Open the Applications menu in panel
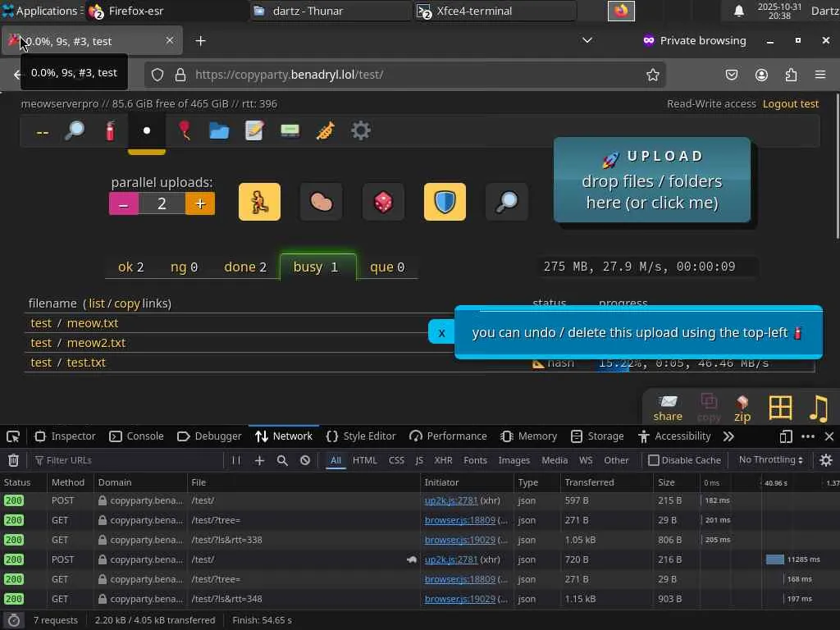This screenshot has height=630, width=840. [41, 11]
